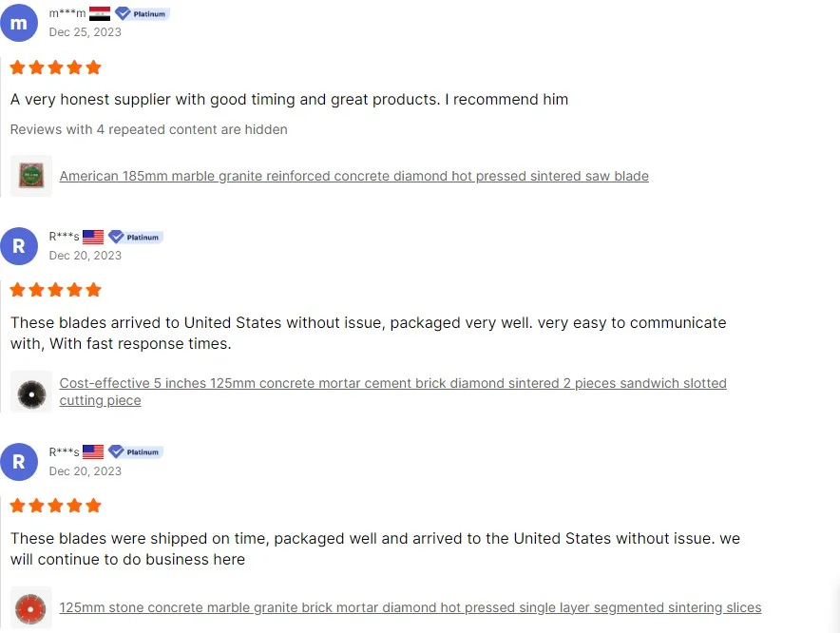Click the "R" avatar on the first Dec 20 review

pyautogui.click(x=19, y=246)
